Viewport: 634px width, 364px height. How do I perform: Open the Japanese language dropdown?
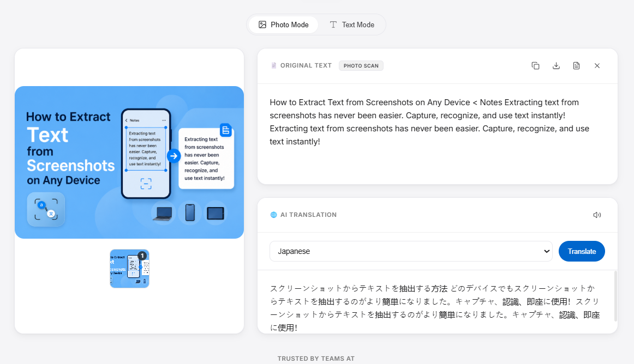(411, 251)
